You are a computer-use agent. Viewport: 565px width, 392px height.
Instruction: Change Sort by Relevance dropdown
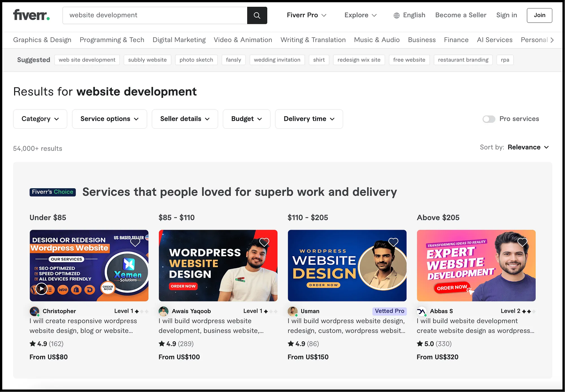pos(528,147)
